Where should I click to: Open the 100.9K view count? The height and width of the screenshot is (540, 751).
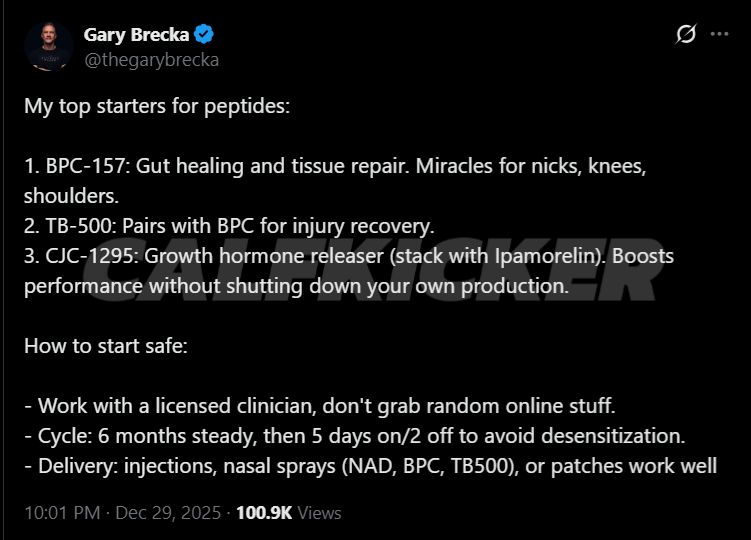(264, 513)
